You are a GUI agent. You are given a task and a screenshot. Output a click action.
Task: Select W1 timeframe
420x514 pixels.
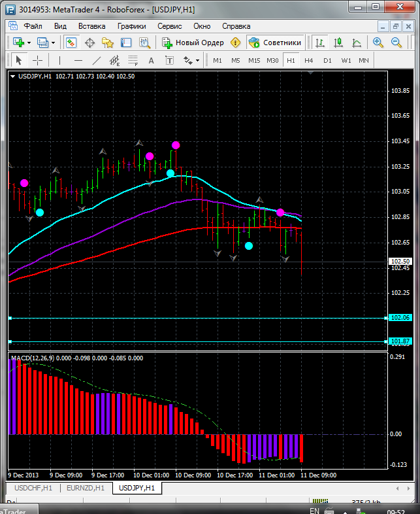[x=346, y=60]
